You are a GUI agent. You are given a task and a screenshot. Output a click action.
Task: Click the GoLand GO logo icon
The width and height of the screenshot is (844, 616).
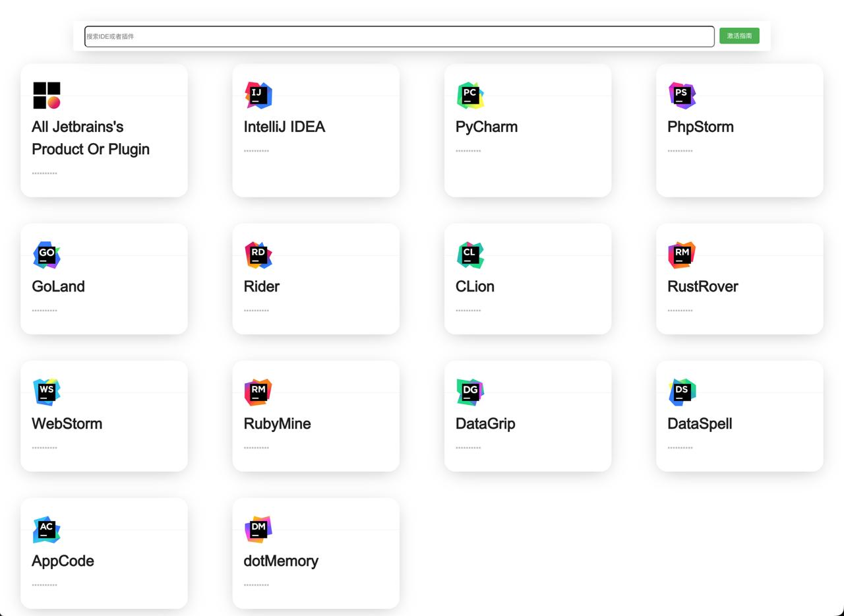pos(47,255)
